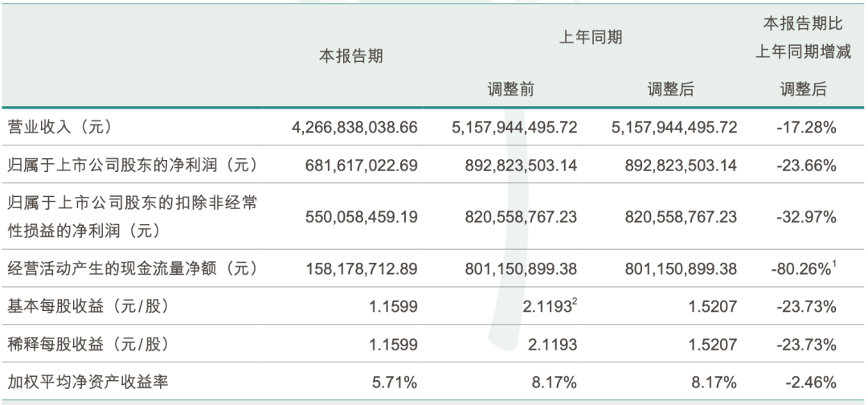
Task: Select the 本报告期比上年同期增减 header
Action: [803, 39]
